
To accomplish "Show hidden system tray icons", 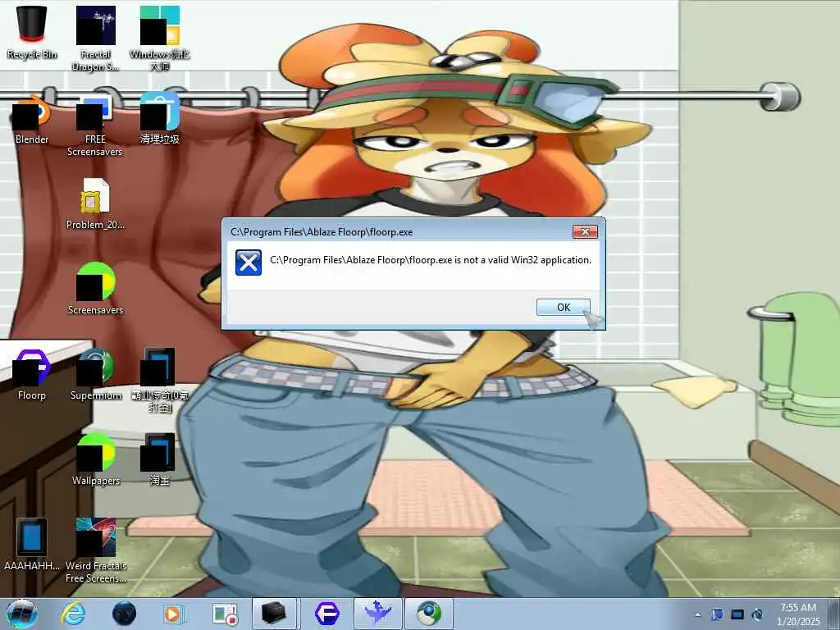I will pyautogui.click(x=697, y=615).
